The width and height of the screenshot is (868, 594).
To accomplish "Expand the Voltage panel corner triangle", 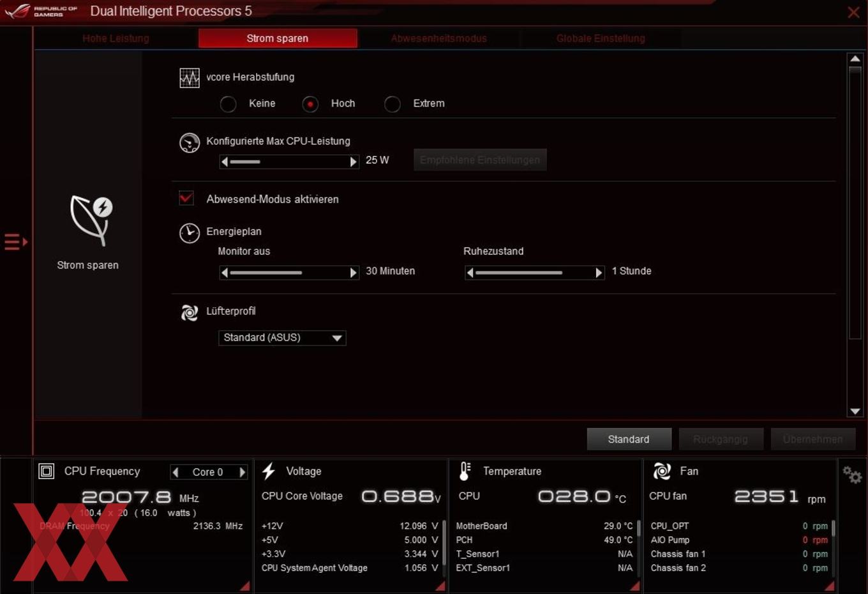I will (440, 586).
